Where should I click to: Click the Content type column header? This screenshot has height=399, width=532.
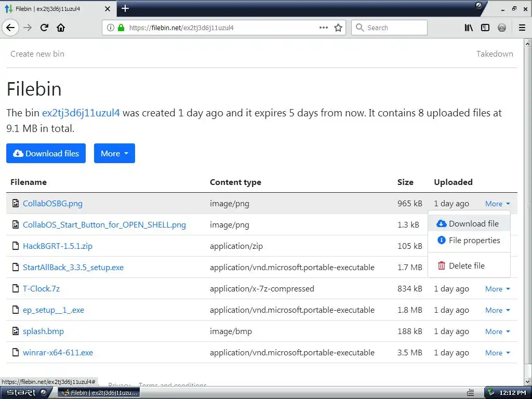pos(235,182)
